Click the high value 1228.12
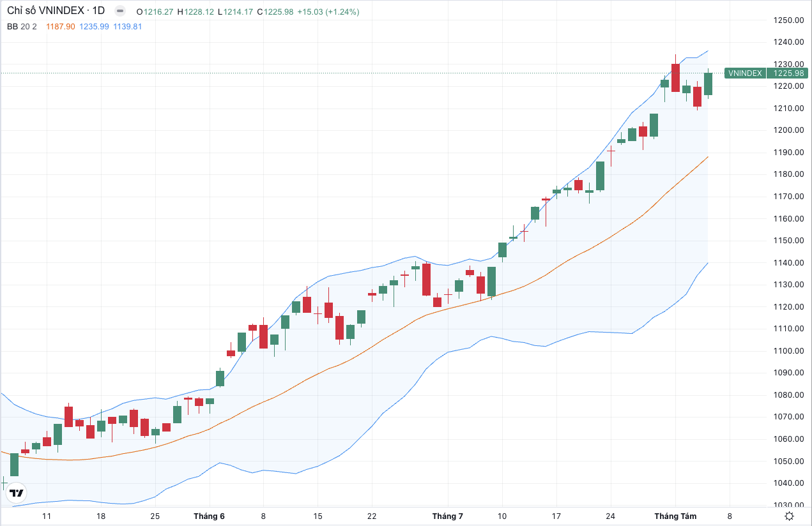Image resolution: width=812 pixels, height=526 pixels. pos(199,12)
